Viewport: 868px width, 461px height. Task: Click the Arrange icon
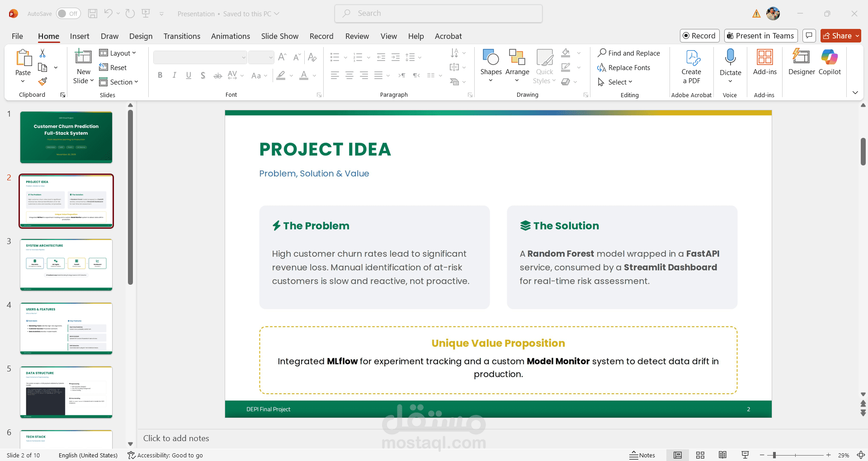(517, 63)
